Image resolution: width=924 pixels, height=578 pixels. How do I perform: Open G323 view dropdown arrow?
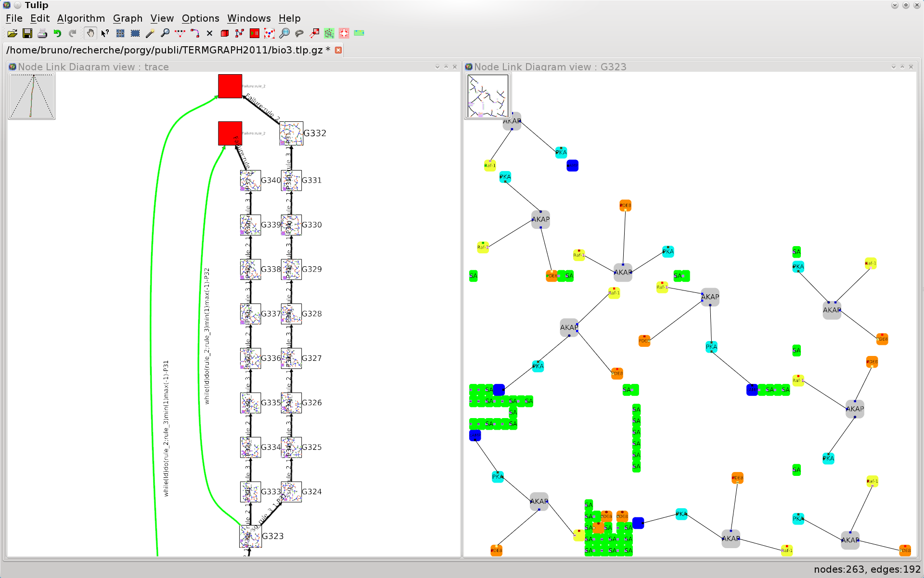tap(893, 67)
